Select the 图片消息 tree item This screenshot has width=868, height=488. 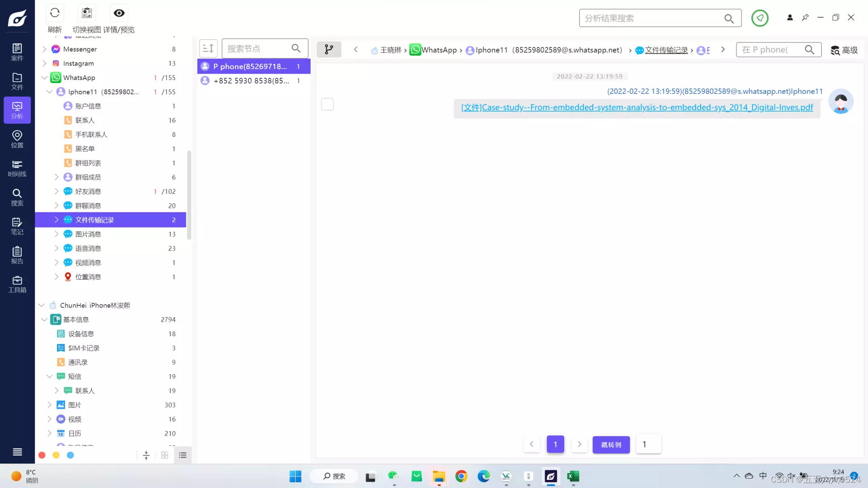tap(88, 234)
